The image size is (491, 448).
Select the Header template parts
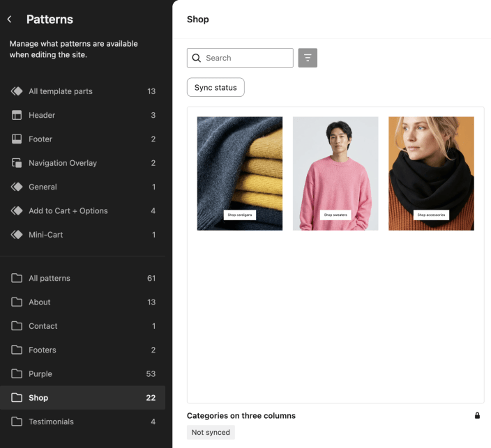pyautogui.click(x=83, y=115)
